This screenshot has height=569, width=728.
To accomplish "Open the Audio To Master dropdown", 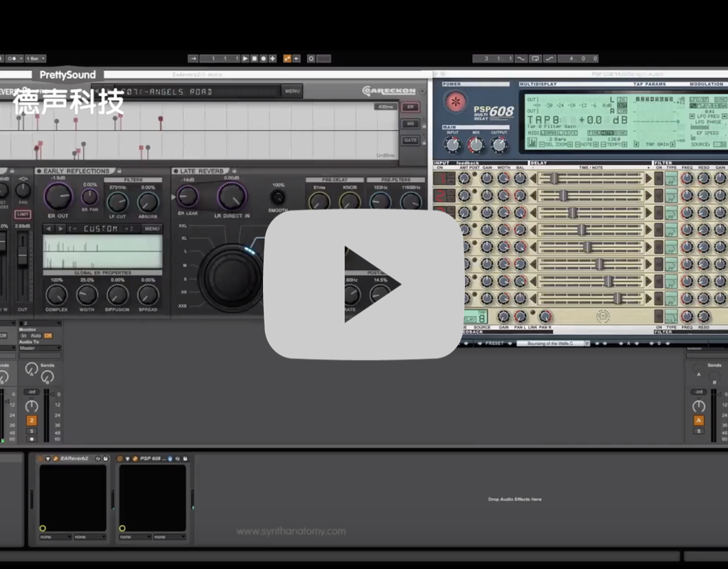I will point(41,348).
